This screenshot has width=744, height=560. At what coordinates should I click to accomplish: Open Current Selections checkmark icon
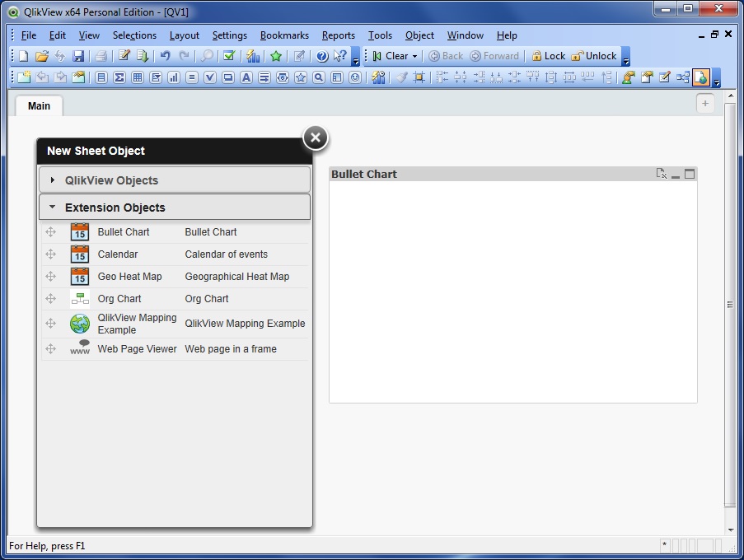point(229,56)
